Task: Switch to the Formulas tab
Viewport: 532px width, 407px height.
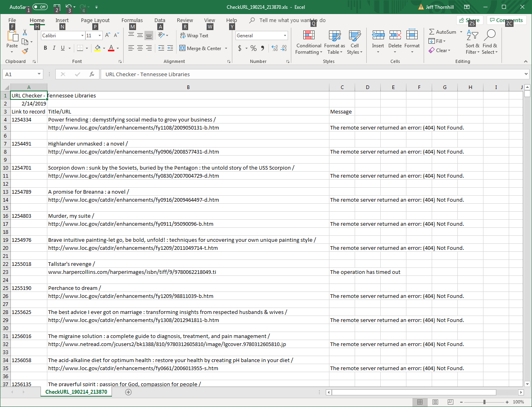Action: click(132, 20)
